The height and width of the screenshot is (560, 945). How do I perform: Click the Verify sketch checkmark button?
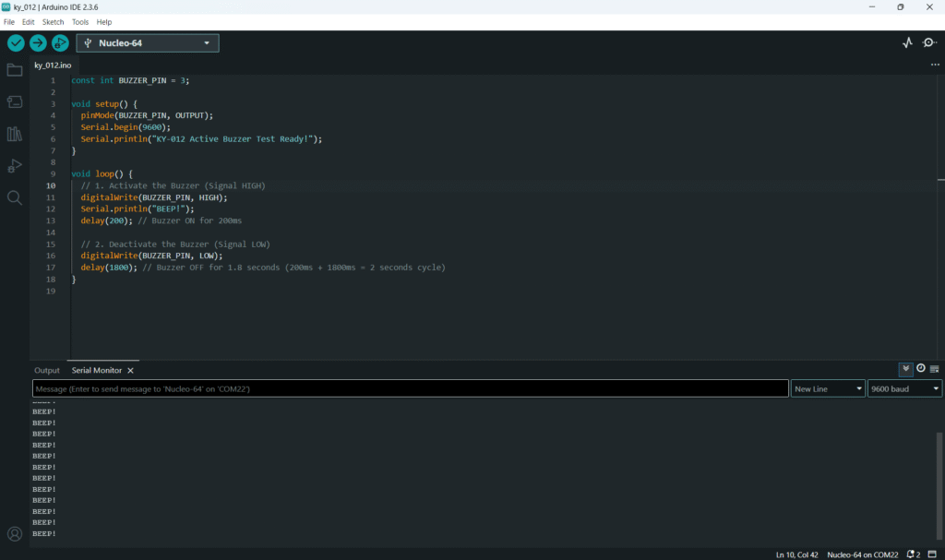(16, 42)
